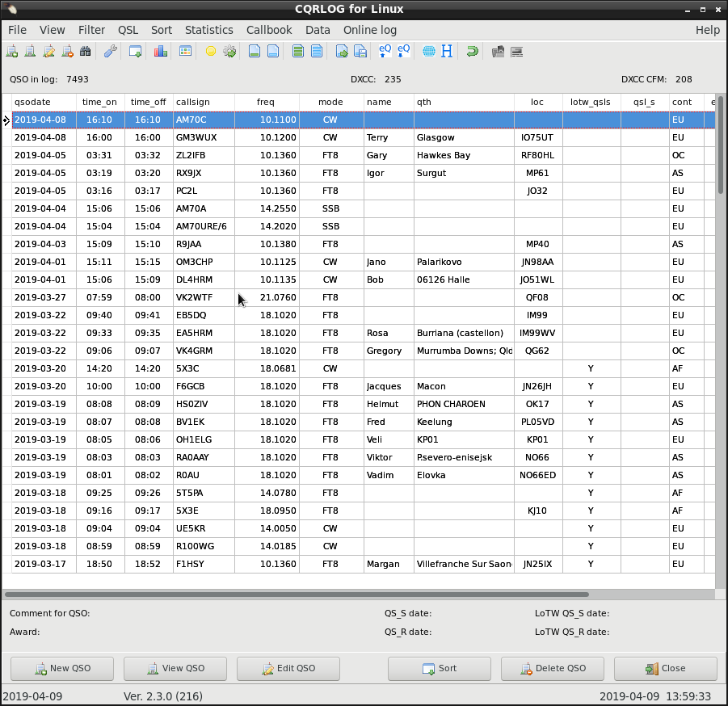728x706 pixels.
Task: Open the File menu
Action: (17, 30)
